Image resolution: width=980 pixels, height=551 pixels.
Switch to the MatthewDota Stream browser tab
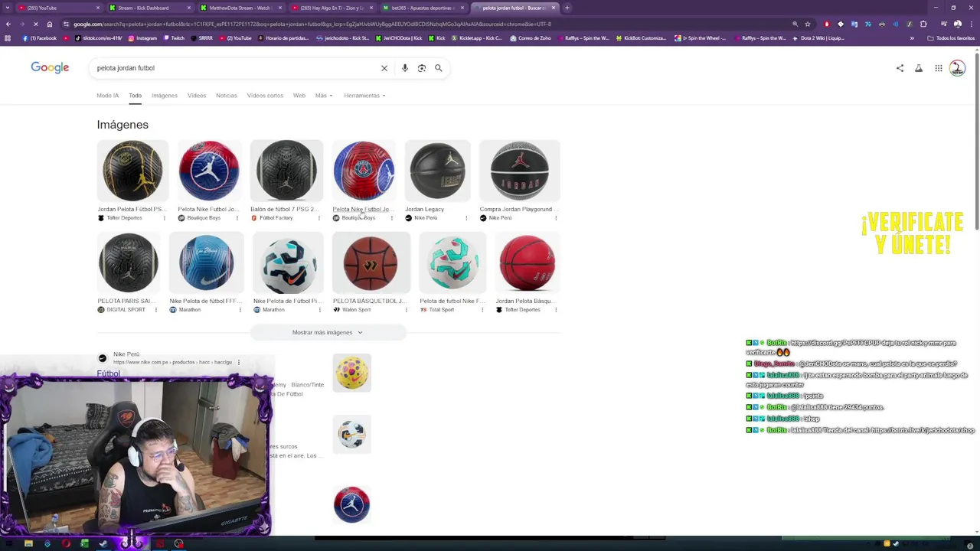(x=240, y=8)
